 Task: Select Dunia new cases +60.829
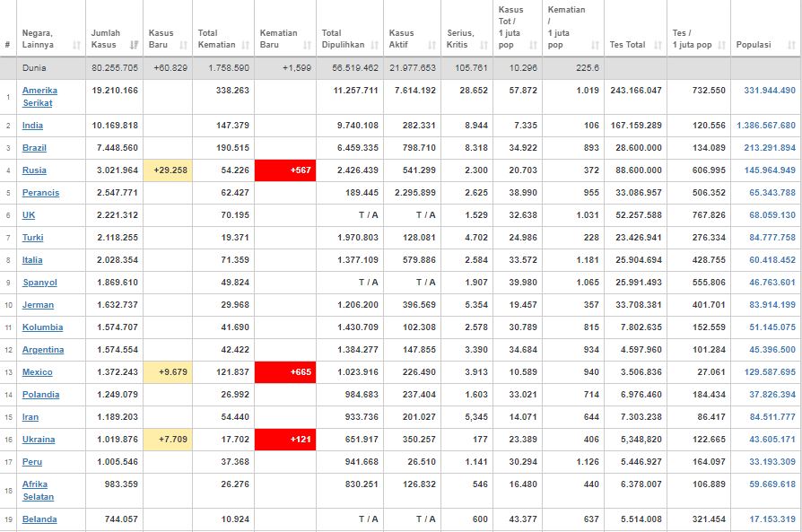point(170,68)
